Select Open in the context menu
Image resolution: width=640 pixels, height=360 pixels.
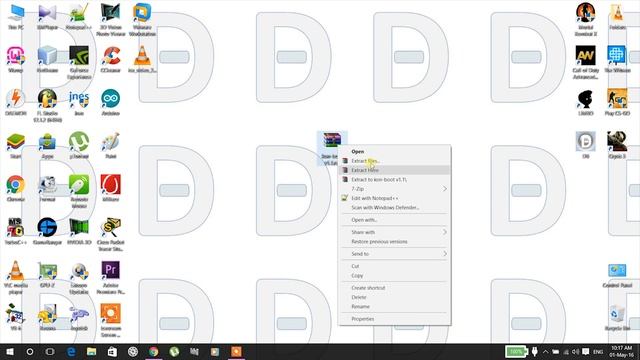pyautogui.click(x=395, y=151)
